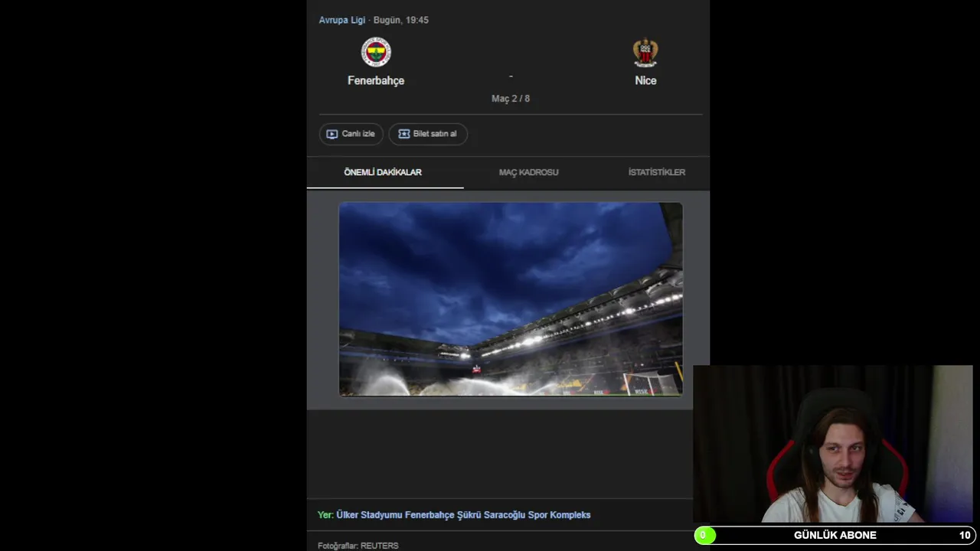Viewport: 980px width, 551px height.
Task: Click the GÜNLÜK ABONE progress bar
Action: (x=835, y=535)
